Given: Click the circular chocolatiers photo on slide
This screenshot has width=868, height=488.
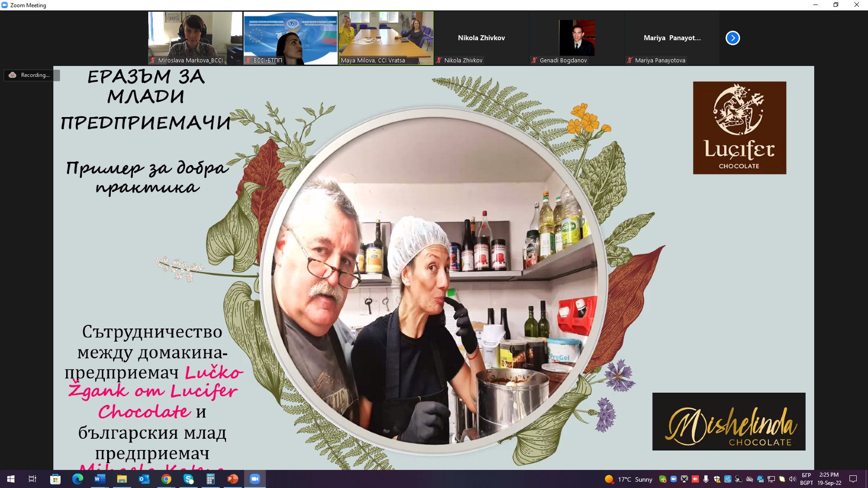Looking at the screenshot, I should [434, 281].
